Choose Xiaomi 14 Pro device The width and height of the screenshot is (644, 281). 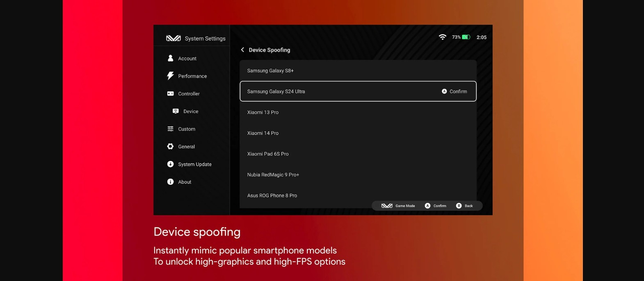[x=358, y=133]
